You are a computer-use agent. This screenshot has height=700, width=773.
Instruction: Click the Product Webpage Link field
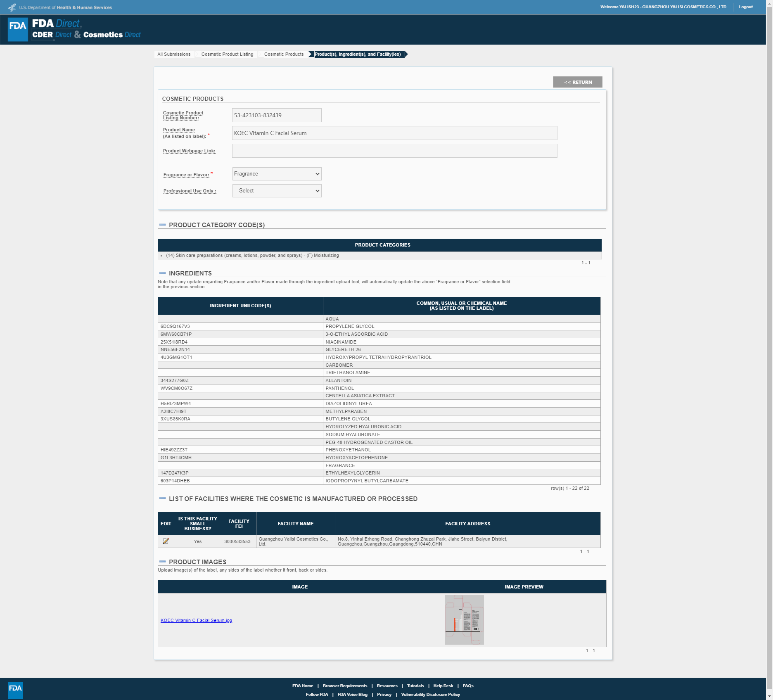click(394, 151)
